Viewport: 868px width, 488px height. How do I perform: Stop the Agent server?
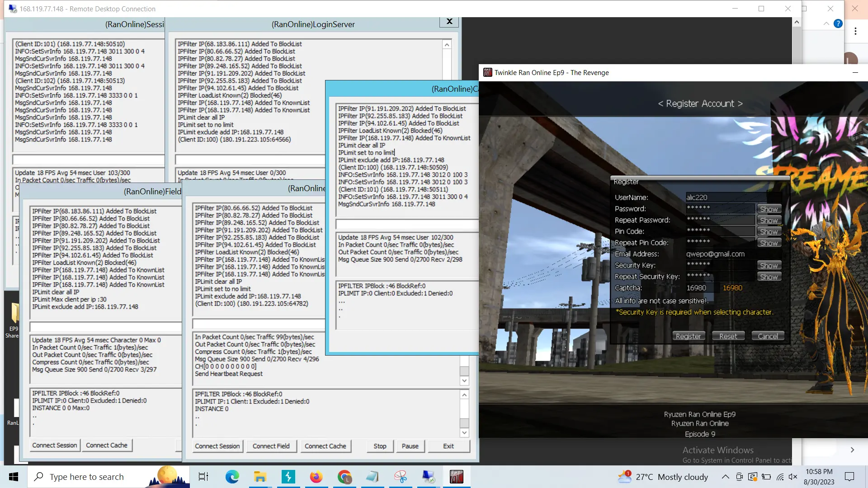(380, 446)
